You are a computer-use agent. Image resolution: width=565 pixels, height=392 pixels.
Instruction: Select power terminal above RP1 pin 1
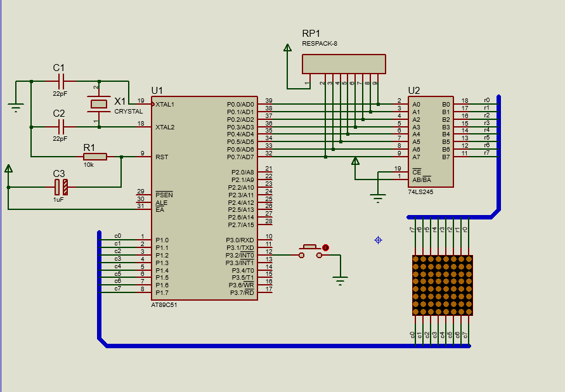click(x=287, y=48)
